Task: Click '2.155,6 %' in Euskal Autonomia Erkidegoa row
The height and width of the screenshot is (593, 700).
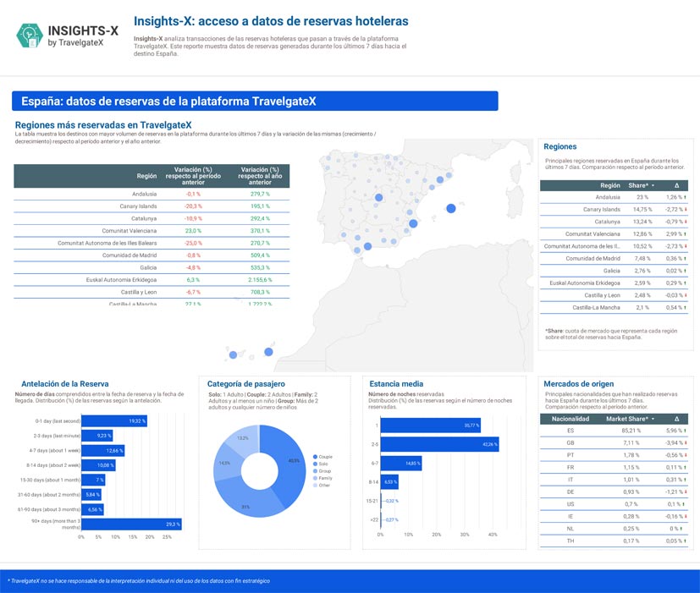Action: tap(260, 280)
